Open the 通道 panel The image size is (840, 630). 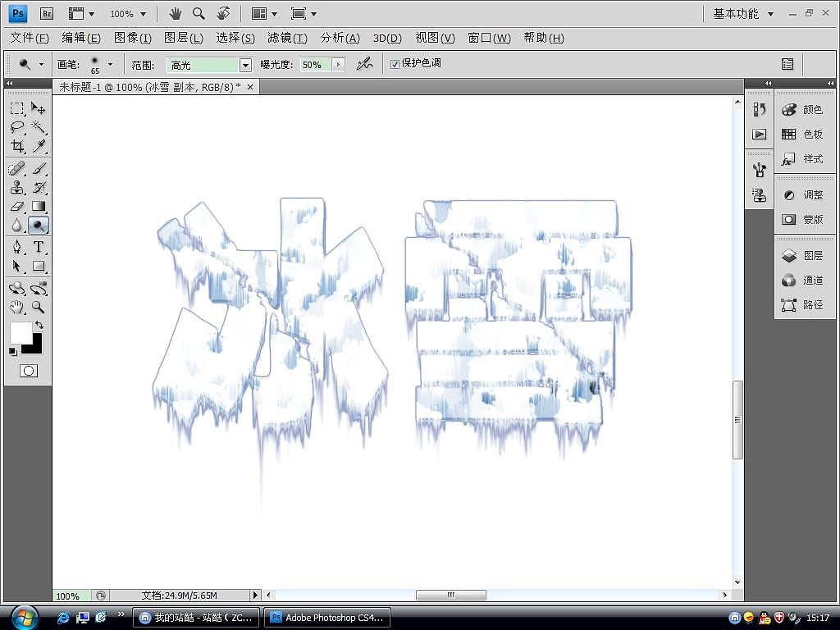[804, 281]
